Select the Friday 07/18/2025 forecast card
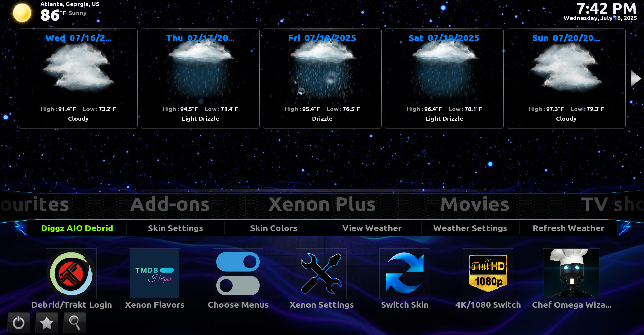 321,79
